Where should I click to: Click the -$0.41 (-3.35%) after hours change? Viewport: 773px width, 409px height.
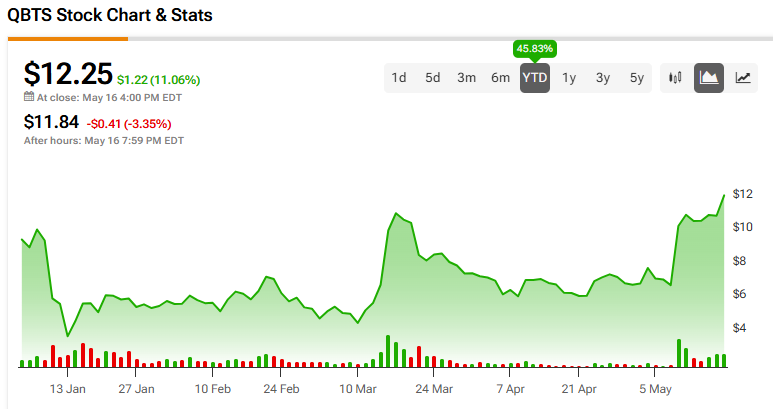(129, 123)
